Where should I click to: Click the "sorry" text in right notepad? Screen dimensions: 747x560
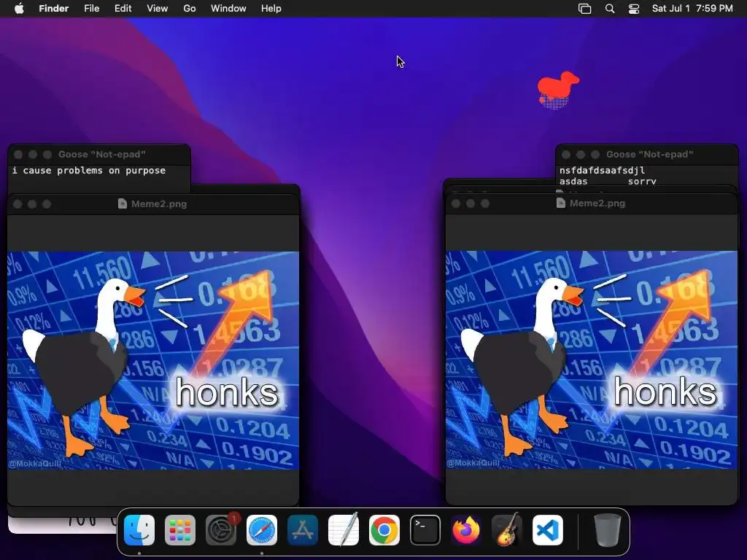coord(642,182)
